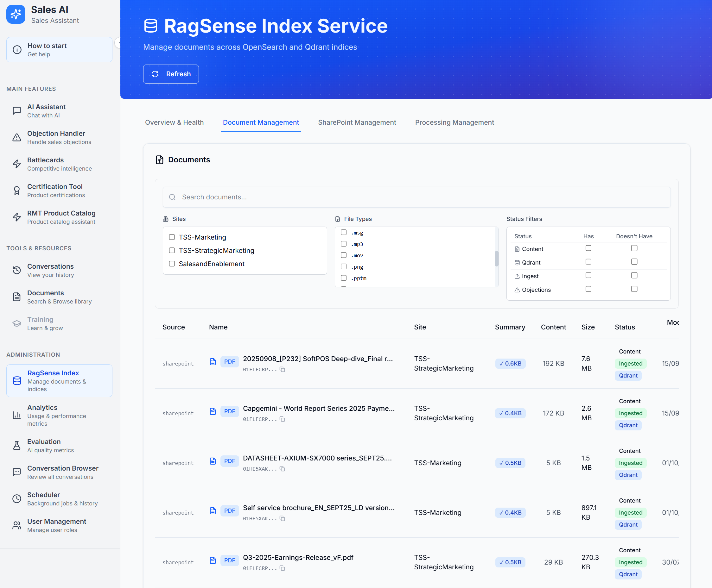This screenshot has width=712, height=588.
Task: Click the 0.6KB summary badge for SoftPOS row
Action: [510, 363]
